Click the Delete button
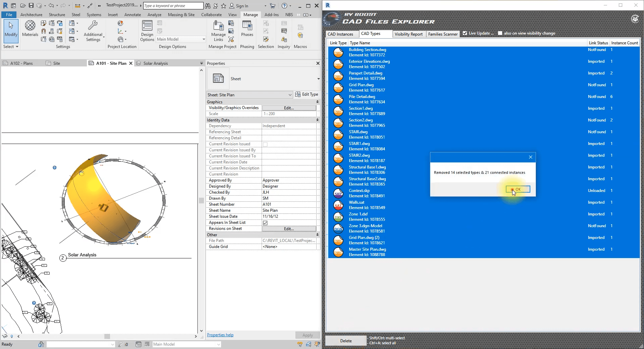 coord(346,341)
